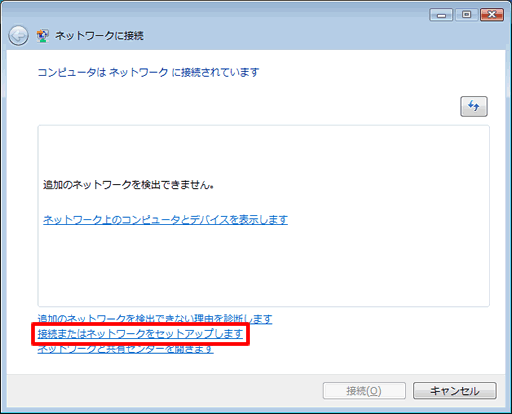512x414 pixels.
Task: Refresh the network list with arrows button
Action: point(474,106)
